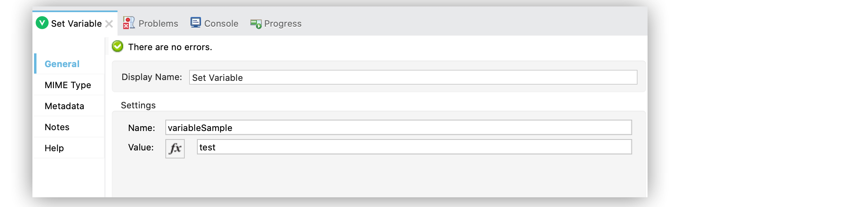
Task: Select the General section
Action: click(62, 64)
